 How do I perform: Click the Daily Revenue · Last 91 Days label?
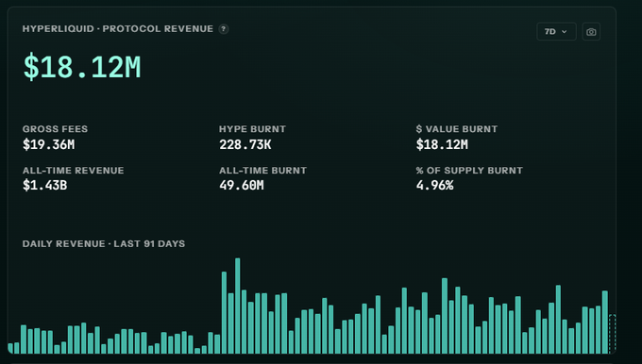(x=104, y=243)
